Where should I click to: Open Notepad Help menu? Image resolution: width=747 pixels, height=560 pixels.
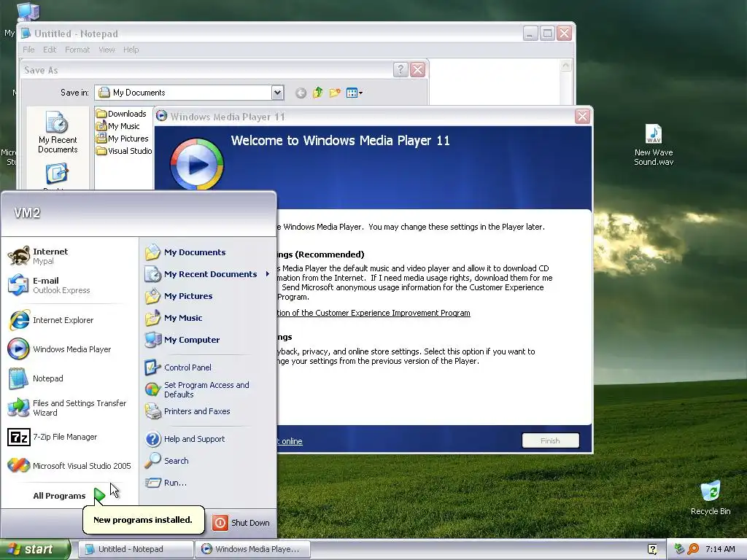(x=131, y=50)
